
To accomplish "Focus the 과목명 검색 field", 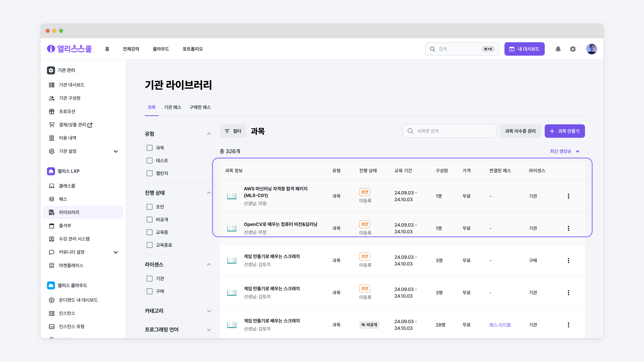I will [449, 131].
